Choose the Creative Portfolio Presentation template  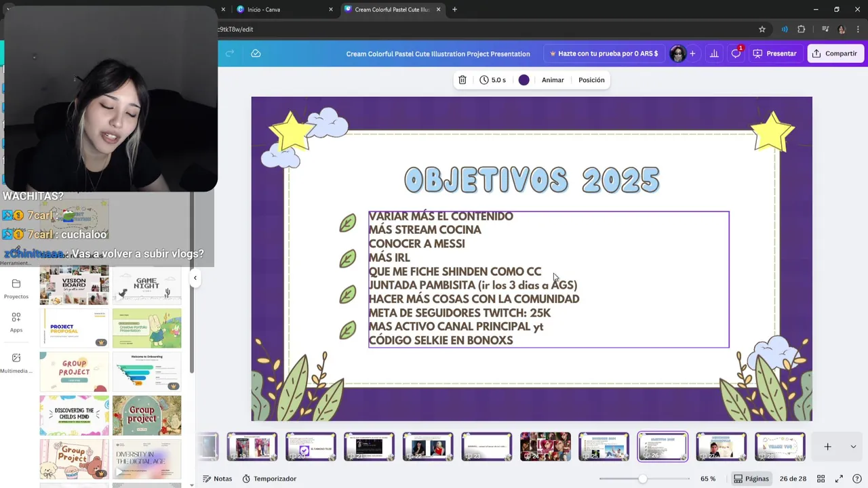[x=147, y=328]
